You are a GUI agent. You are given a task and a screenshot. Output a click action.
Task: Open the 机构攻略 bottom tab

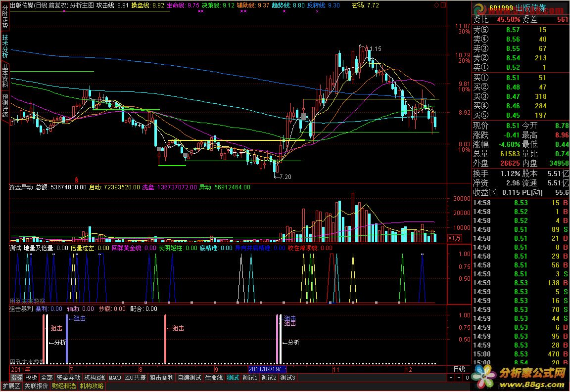coord(92,386)
